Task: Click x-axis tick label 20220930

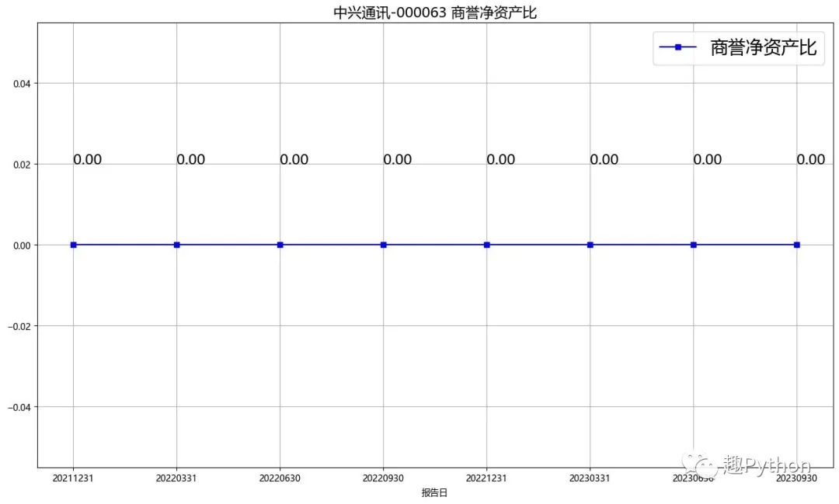Action: pyautogui.click(x=383, y=478)
